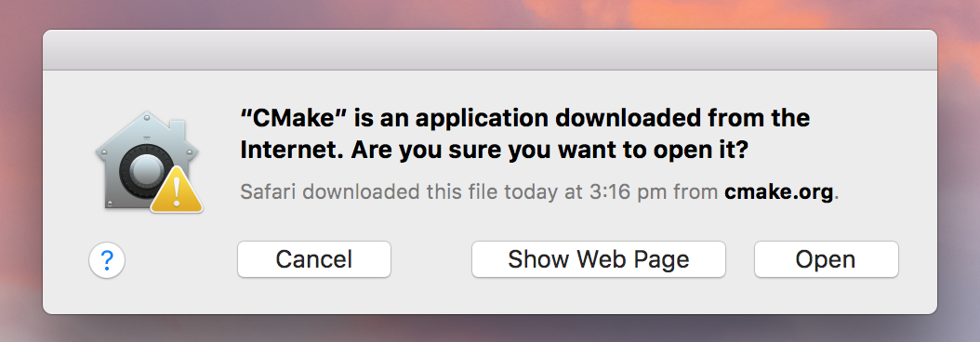Screen dimensions: 980x342
Task: Click the Open button
Action: tap(826, 259)
